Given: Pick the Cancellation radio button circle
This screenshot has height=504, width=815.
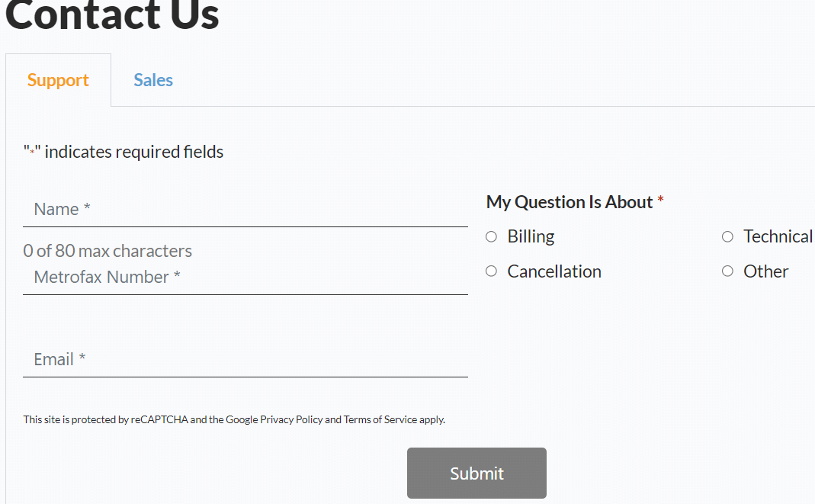Looking at the screenshot, I should point(491,271).
